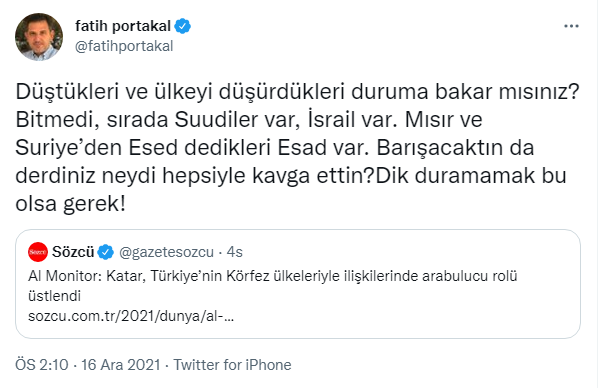Click the tweet's last line olsa gerek!
The width and height of the screenshot is (598, 388).
click(70, 204)
